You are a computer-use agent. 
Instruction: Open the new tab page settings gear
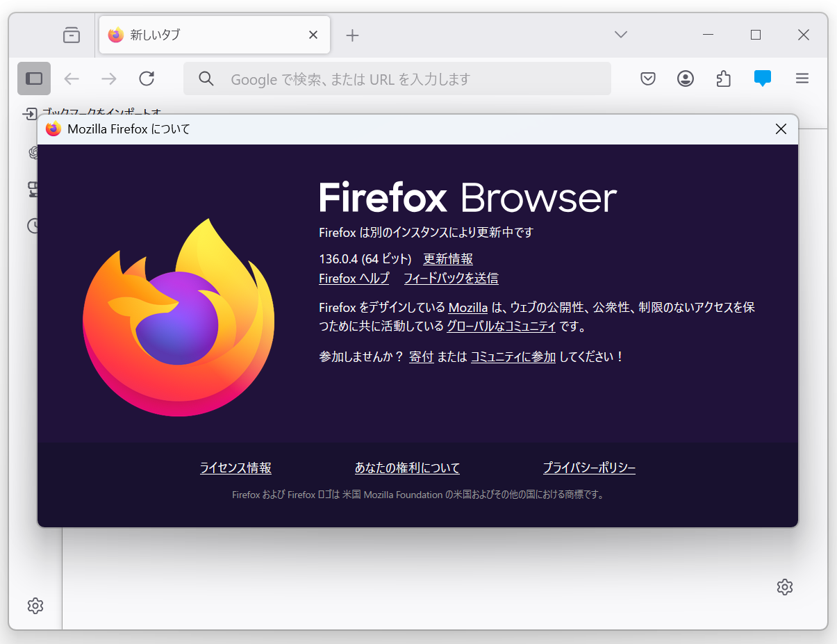click(x=784, y=587)
